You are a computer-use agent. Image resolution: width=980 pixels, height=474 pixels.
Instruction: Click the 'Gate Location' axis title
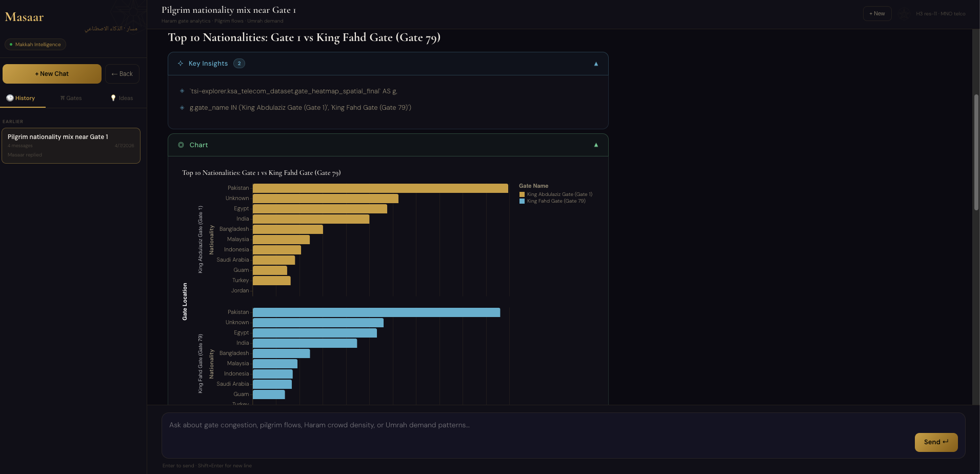pyautogui.click(x=185, y=302)
